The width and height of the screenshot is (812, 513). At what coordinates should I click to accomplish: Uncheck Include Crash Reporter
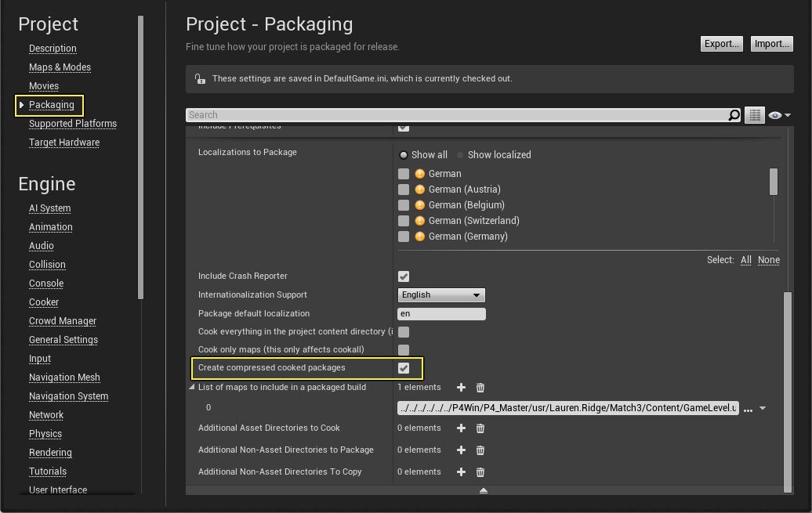coord(403,276)
